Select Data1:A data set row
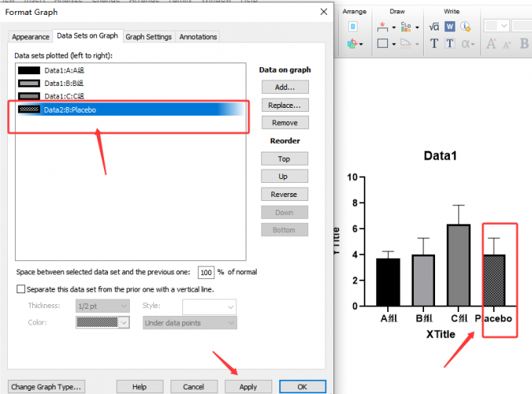 click(x=131, y=70)
